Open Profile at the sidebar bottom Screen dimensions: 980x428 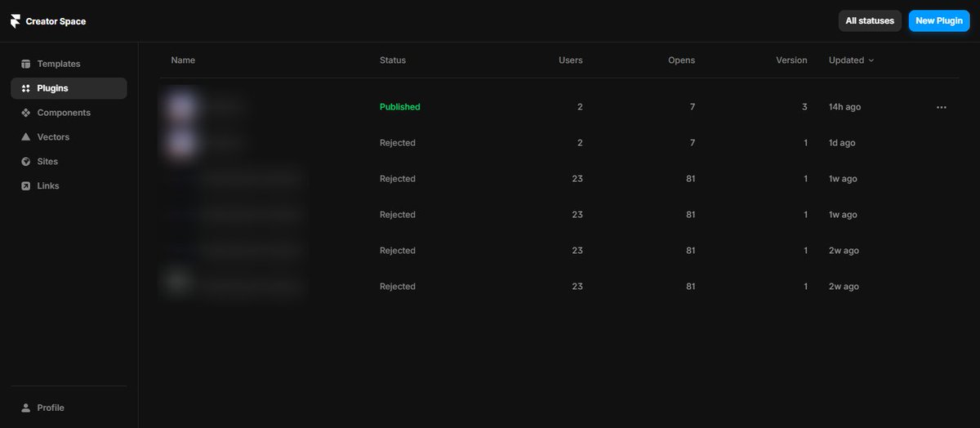[x=69, y=408]
